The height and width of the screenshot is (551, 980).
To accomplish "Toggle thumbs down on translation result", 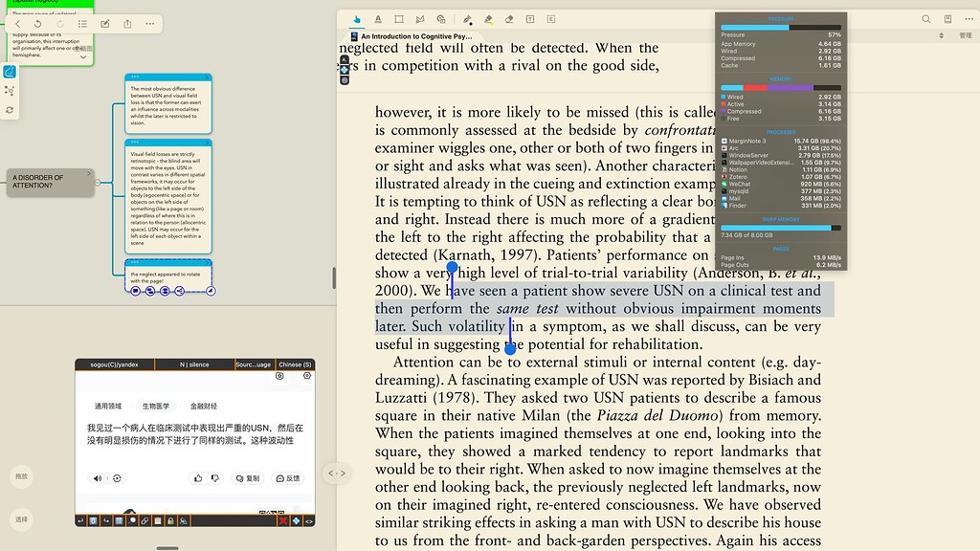I will tap(216, 478).
